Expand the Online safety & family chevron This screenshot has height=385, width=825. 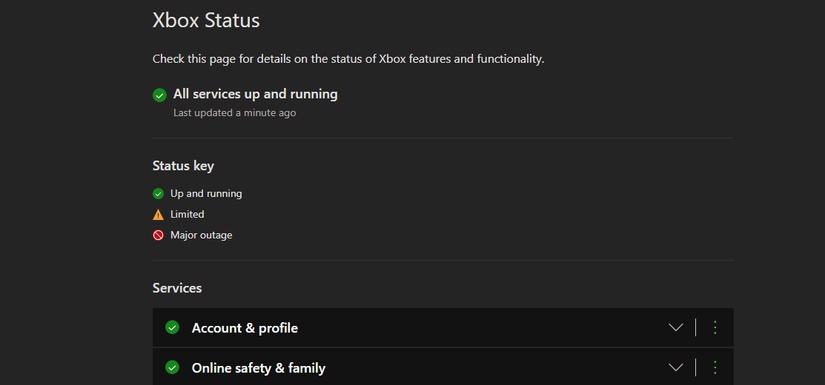click(676, 367)
